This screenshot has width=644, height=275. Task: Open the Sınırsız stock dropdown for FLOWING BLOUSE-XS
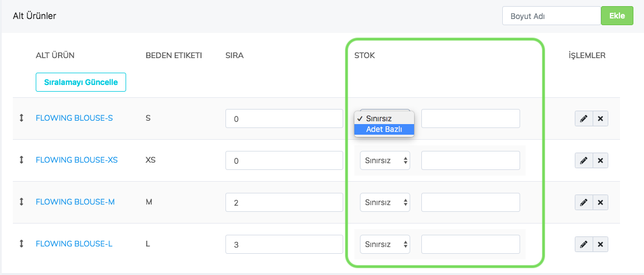[385, 160]
